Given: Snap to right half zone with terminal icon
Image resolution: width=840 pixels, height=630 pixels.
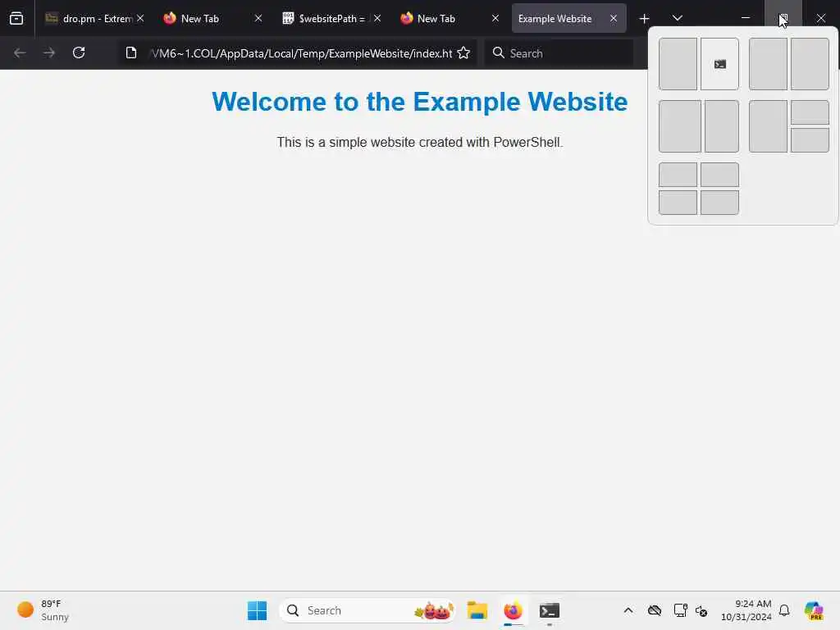Looking at the screenshot, I should point(719,64).
